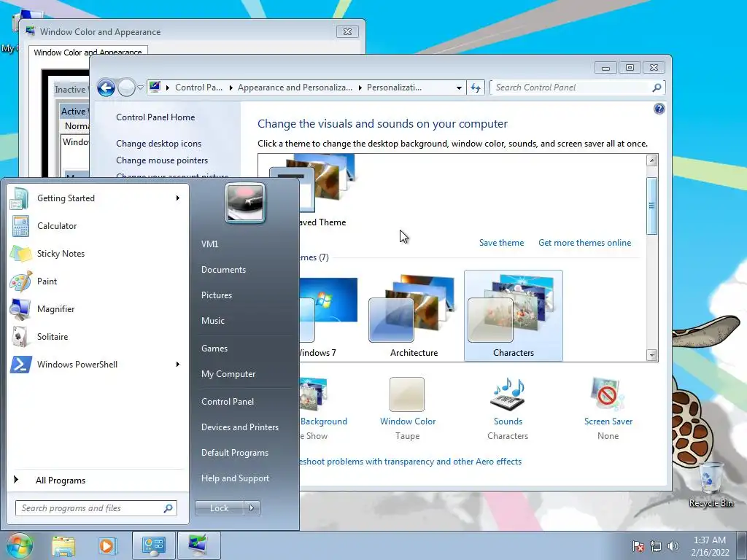Open Sticky Notes from Start menu
Screen dimensions: 747x560
coord(98,253)
